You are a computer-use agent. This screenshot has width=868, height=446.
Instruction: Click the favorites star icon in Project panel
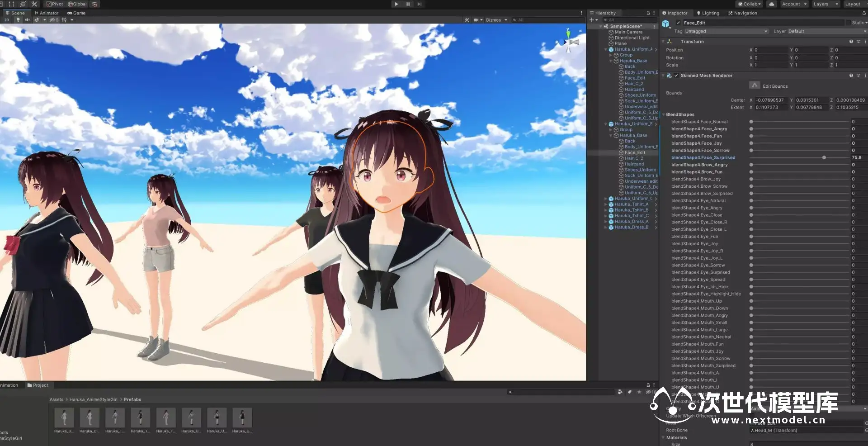point(639,392)
